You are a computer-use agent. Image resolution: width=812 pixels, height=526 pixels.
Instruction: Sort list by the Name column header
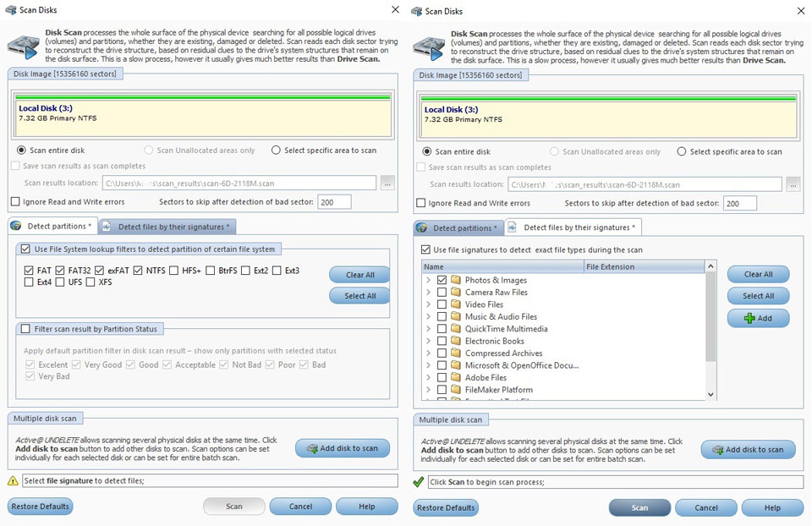[x=502, y=266]
